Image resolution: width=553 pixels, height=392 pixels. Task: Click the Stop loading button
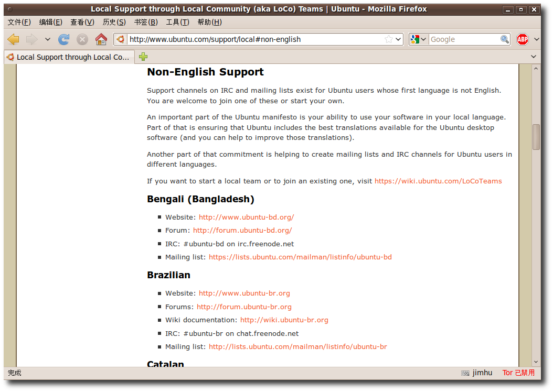[x=82, y=39]
